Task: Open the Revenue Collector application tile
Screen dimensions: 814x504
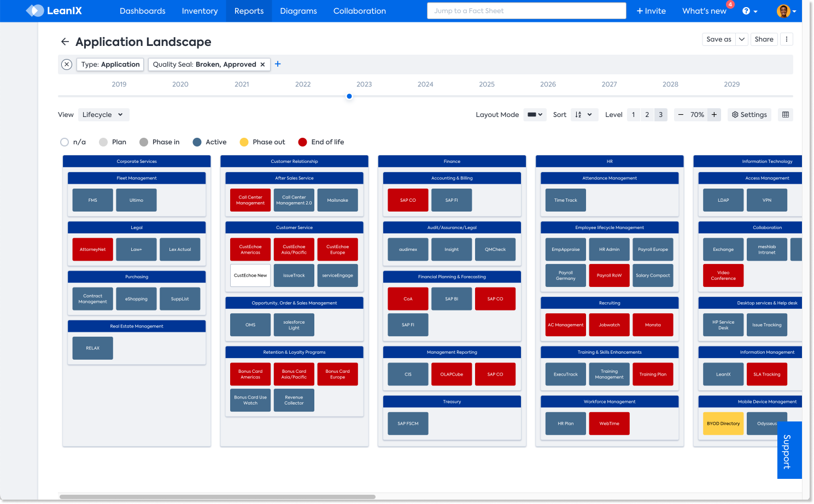Action: (294, 400)
